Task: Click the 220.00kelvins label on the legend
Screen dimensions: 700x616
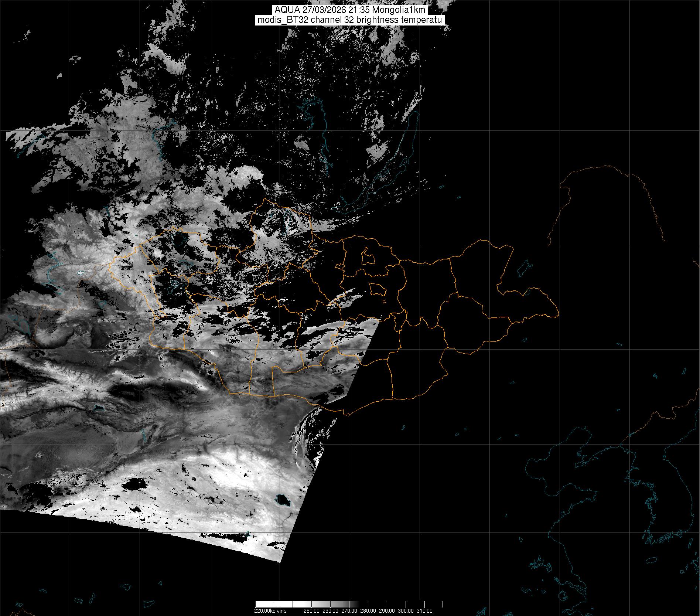Action: [x=270, y=611]
